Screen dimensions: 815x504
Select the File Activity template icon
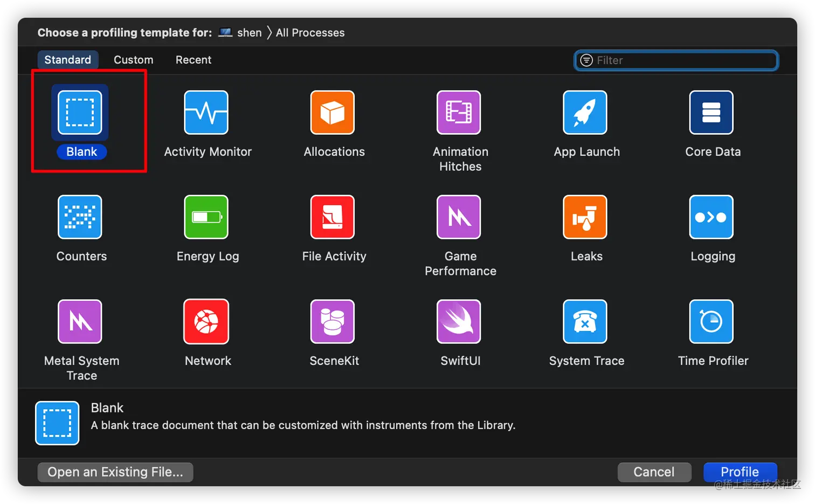point(333,217)
